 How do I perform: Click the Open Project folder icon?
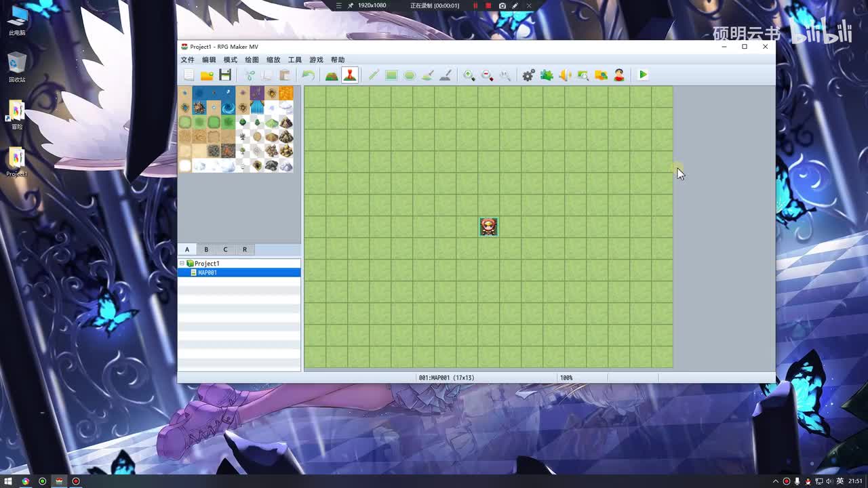coord(207,75)
